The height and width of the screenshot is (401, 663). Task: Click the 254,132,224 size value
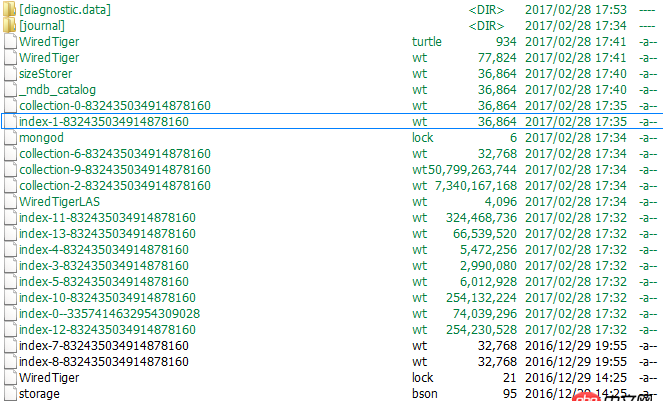click(482, 298)
